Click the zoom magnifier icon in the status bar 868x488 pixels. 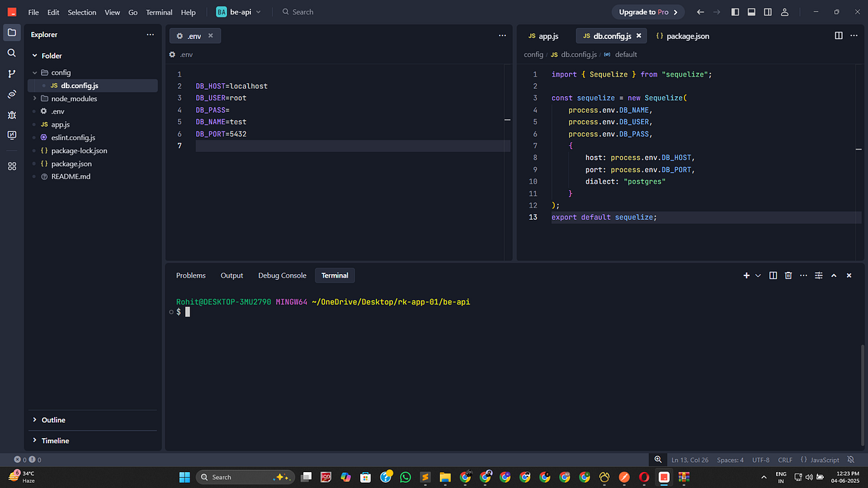[x=658, y=459]
